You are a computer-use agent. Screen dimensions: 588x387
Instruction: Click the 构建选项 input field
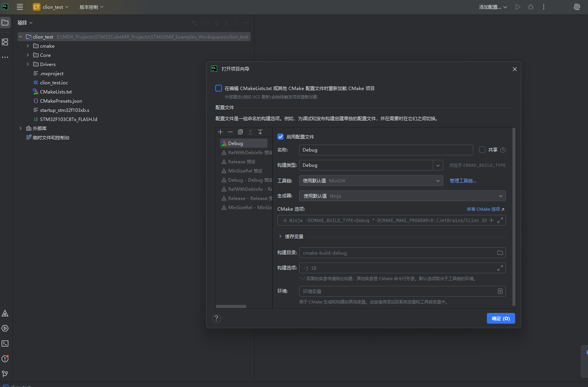[403, 268]
